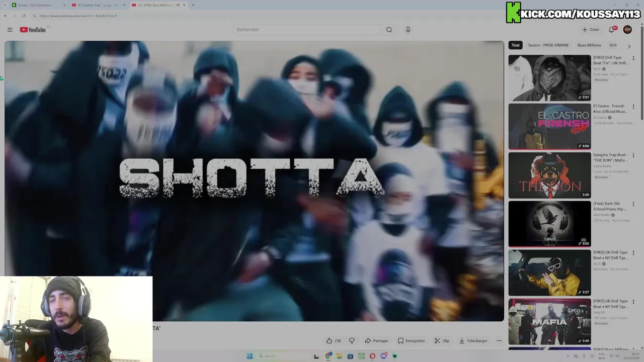Dislike the current video

(352, 341)
